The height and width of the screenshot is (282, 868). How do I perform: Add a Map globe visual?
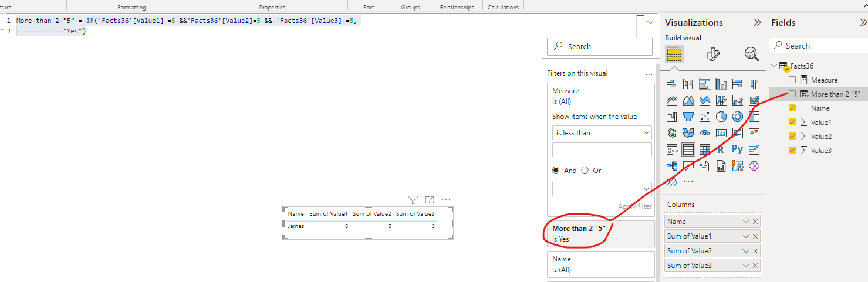coord(672,133)
